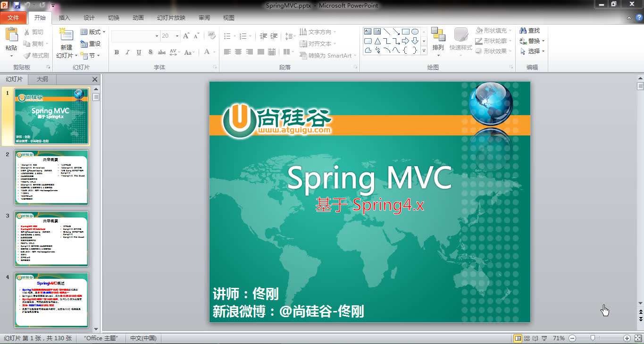Click Clear All Formatting icon
Image resolution: width=644 pixels, height=344 pixels.
pyautogui.click(x=211, y=36)
